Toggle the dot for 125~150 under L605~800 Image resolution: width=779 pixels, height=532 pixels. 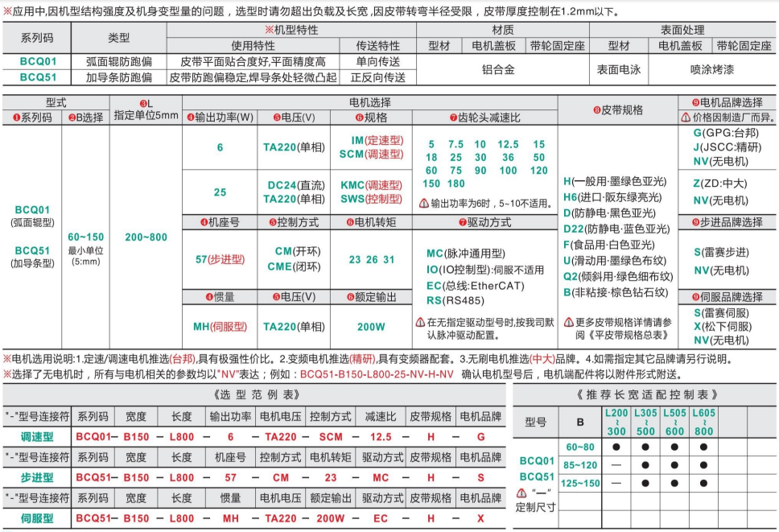[703, 483]
